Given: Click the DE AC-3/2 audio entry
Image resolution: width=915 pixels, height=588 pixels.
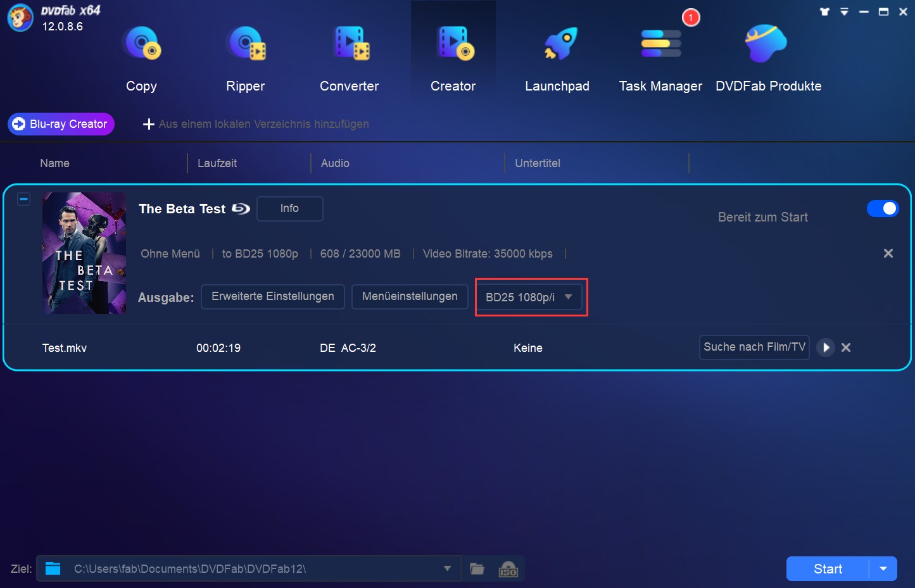Looking at the screenshot, I should [x=348, y=348].
